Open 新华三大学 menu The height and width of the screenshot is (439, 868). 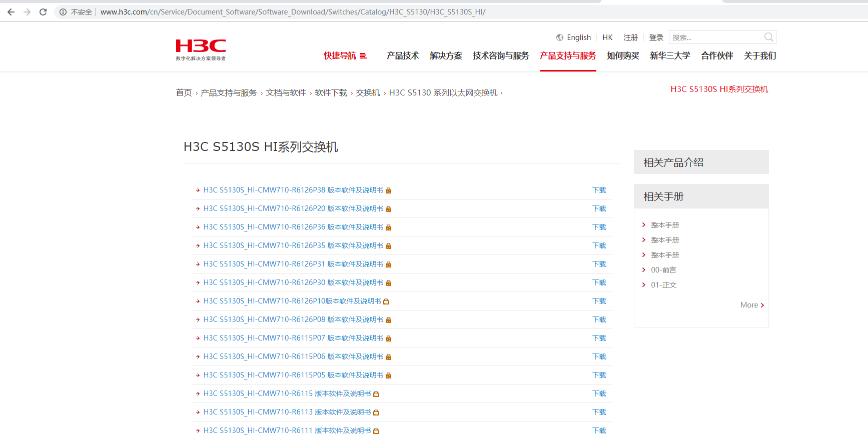pos(670,55)
